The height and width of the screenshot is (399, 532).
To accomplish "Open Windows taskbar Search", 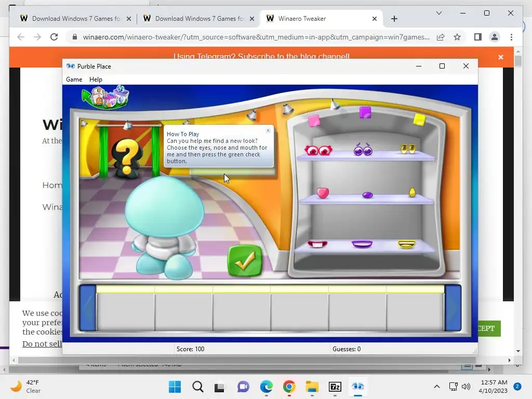I will [x=197, y=387].
